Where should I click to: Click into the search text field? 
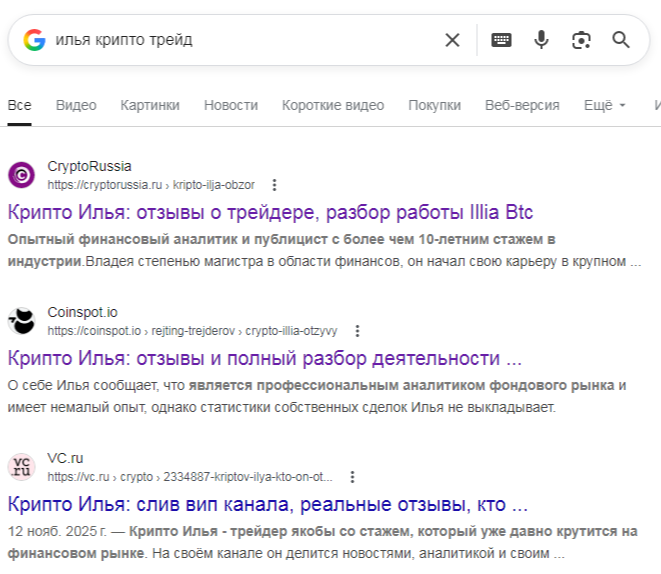[x=240, y=40]
